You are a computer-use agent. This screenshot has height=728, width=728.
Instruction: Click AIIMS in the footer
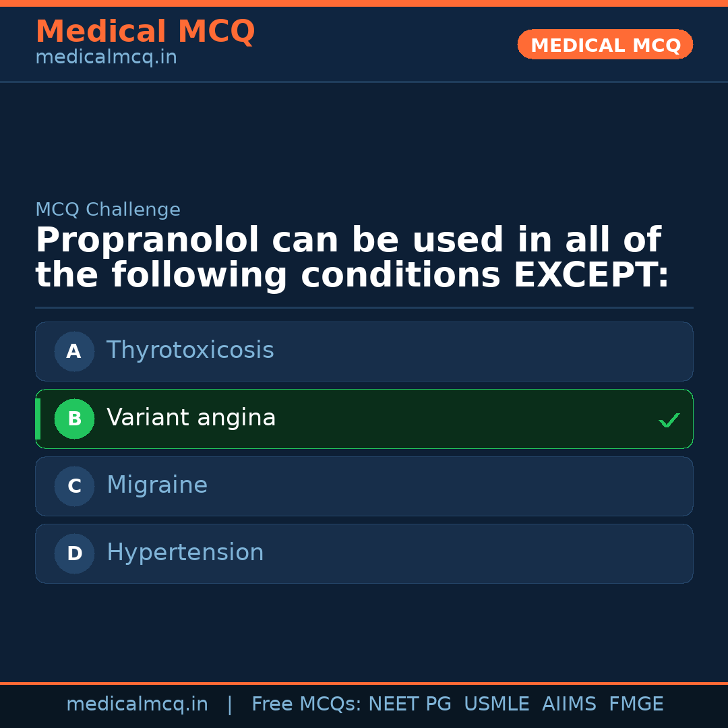pyautogui.click(x=569, y=704)
